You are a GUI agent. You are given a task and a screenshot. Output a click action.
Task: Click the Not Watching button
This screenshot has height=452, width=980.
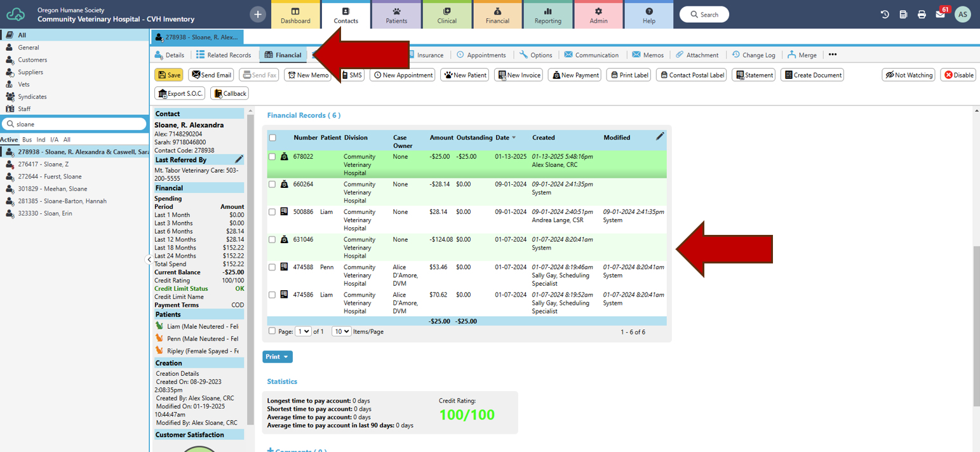908,75
